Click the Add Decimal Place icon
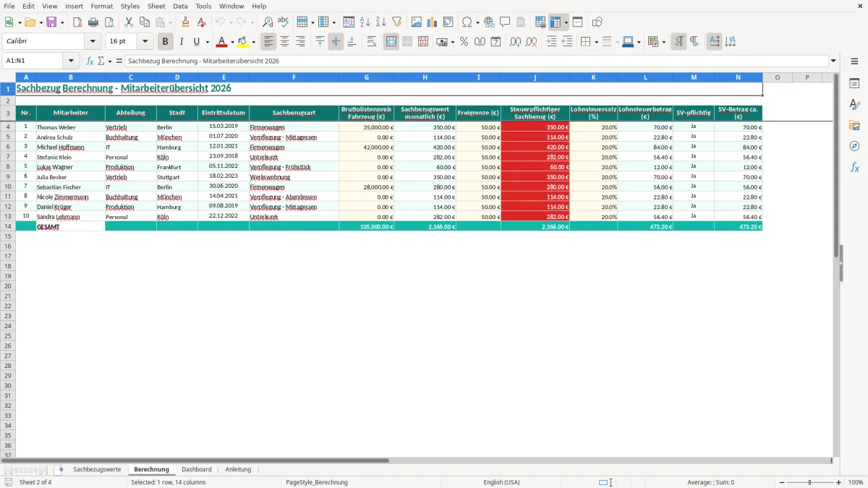The height and width of the screenshot is (488, 868). (x=516, y=42)
